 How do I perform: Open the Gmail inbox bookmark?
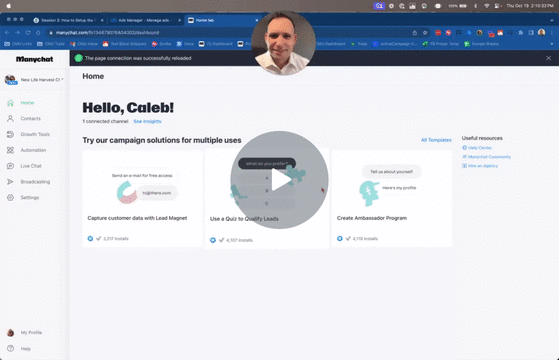pos(83,44)
